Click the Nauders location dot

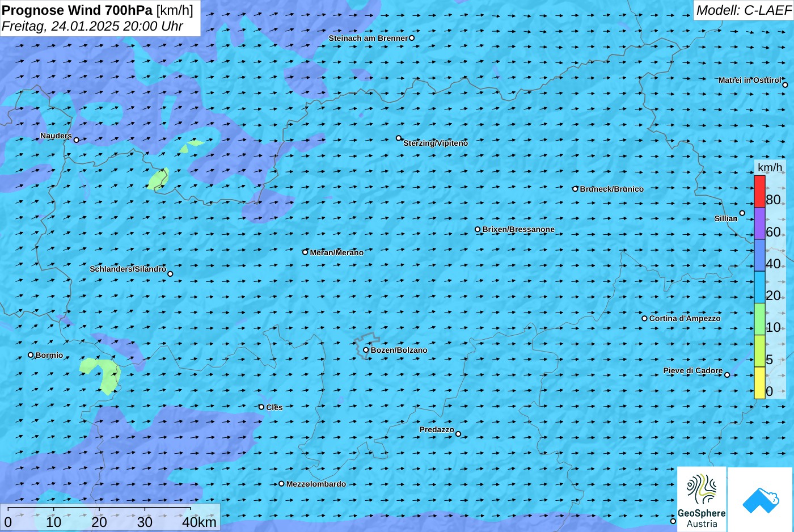(x=77, y=140)
